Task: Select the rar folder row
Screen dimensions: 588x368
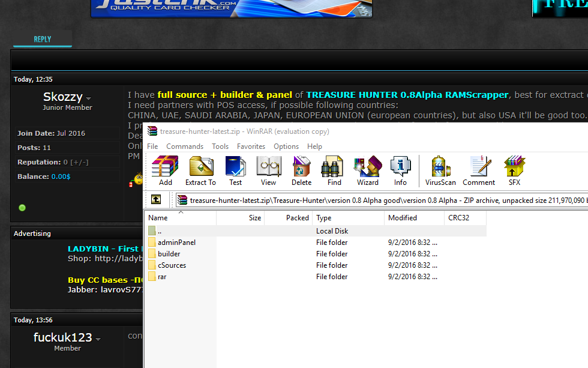Action: click(316, 277)
